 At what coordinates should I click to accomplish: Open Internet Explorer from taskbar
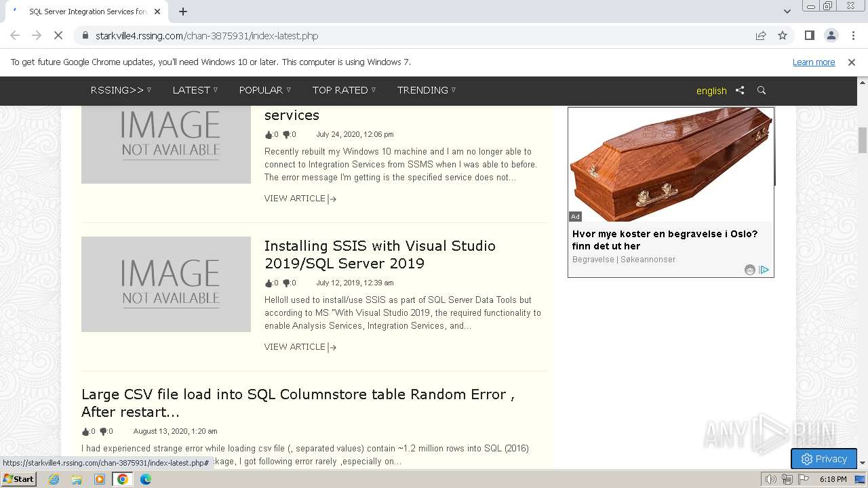tap(54, 479)
